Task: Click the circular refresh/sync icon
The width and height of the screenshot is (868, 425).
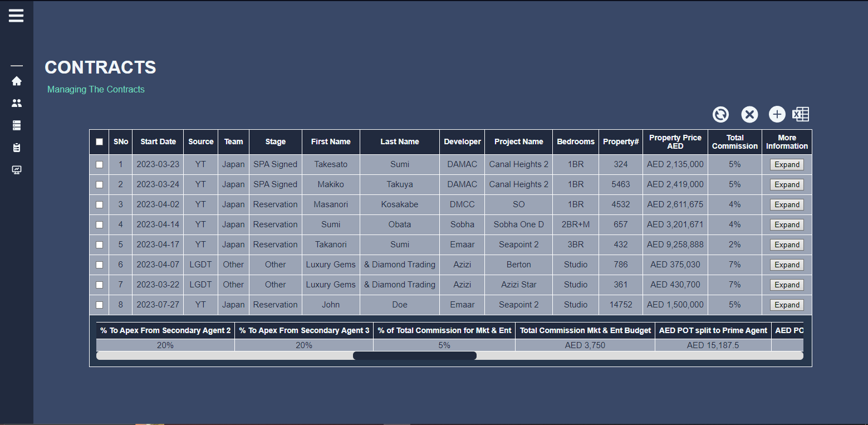Action: click(720, 115)
